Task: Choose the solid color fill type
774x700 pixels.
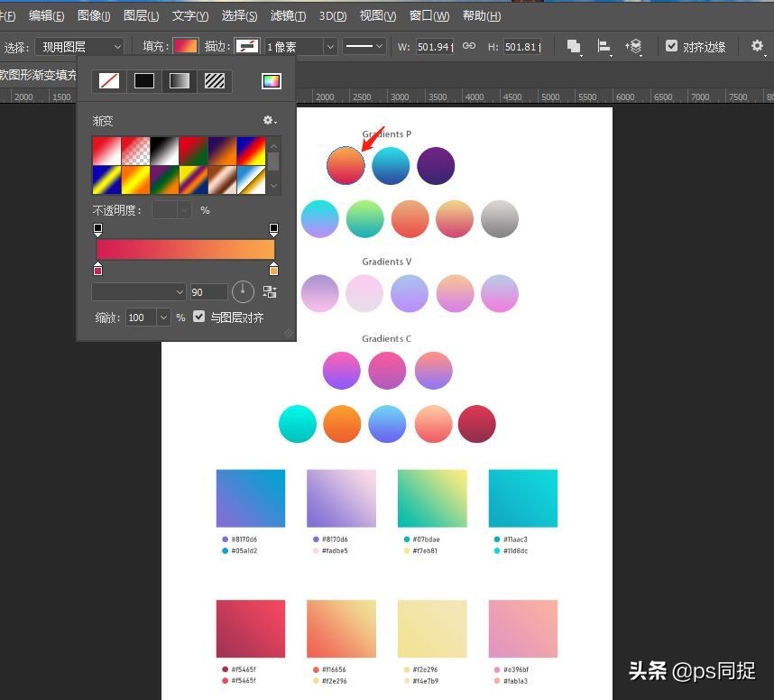Action: coord(144,81)
